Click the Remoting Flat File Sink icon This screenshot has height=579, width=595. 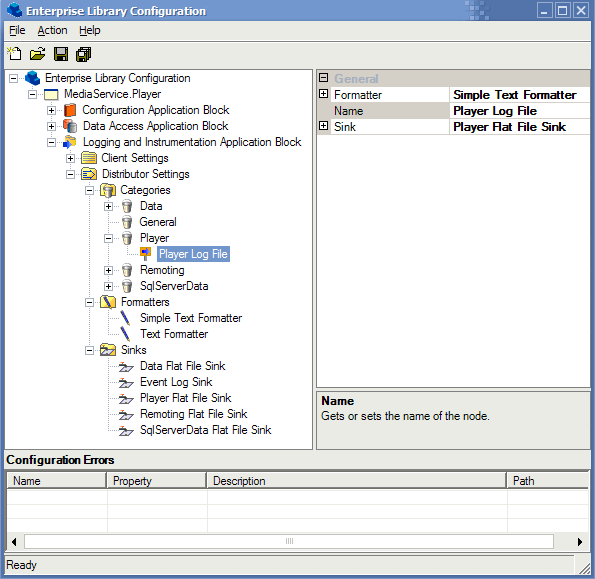coord(126,415)
